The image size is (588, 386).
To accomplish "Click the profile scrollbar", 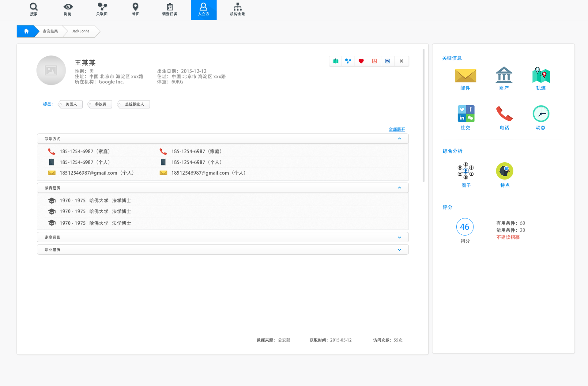I will pos(424,115).
